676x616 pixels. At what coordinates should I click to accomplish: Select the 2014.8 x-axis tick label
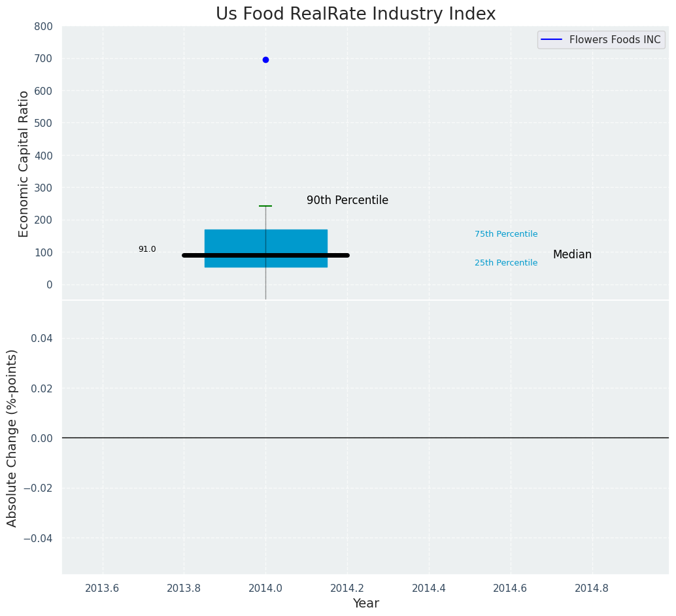(x=592, y=588)
